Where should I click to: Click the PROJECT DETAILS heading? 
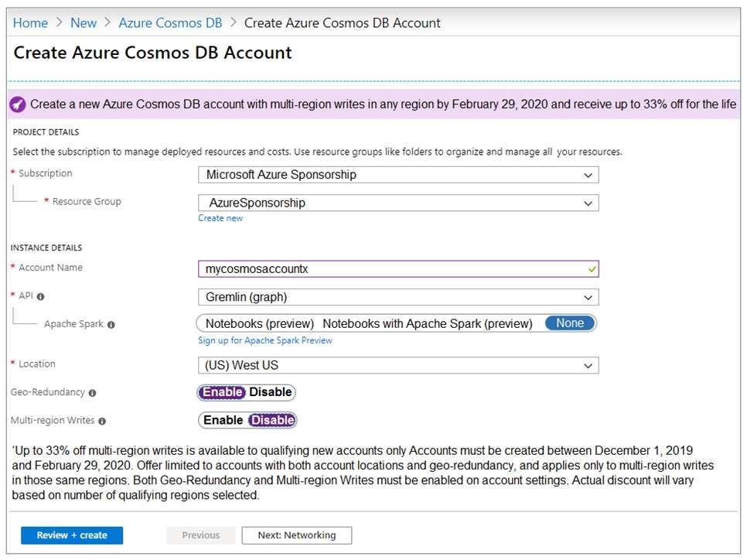click(x=46, y=132)
